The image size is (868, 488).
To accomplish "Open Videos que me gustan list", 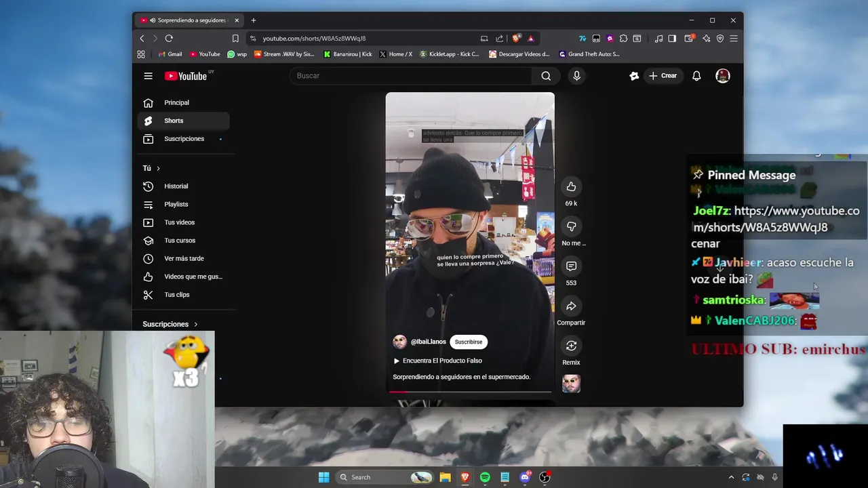I will [184, 277].
